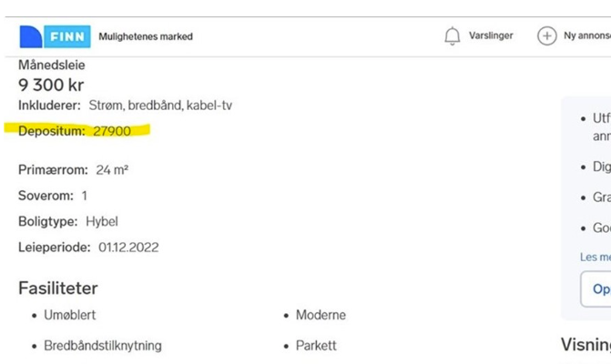Click the FINN logo
Image resolution: width=611 pixels, height=364 pixels.
(56, 36)
